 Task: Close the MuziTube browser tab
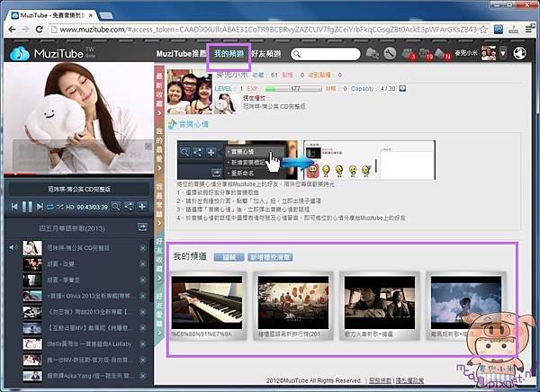tap(91, 15)
